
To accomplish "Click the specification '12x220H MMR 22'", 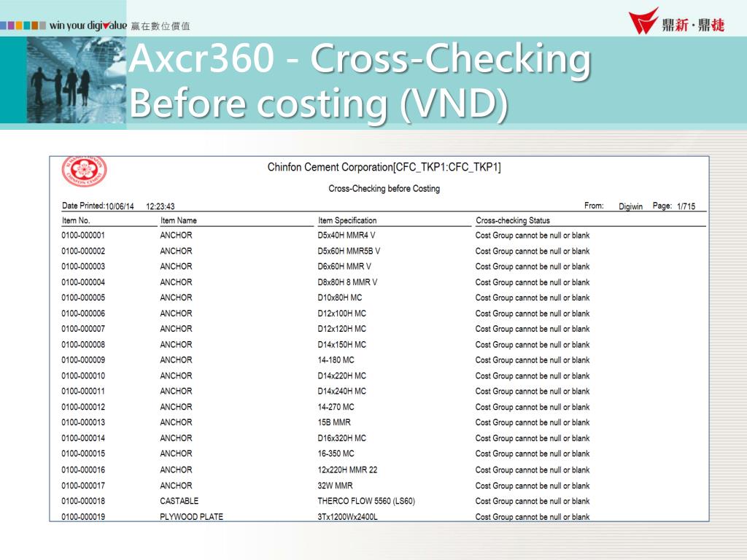I will tap(347, 470).
